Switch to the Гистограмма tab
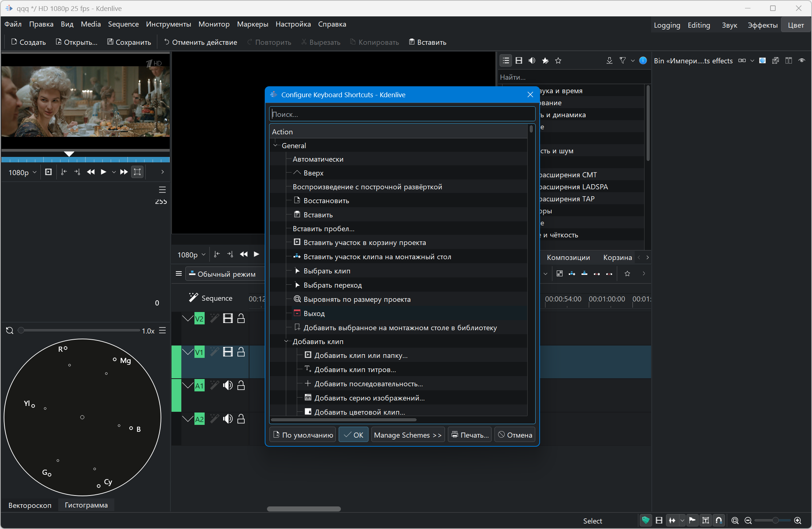 tap(86, 505)
